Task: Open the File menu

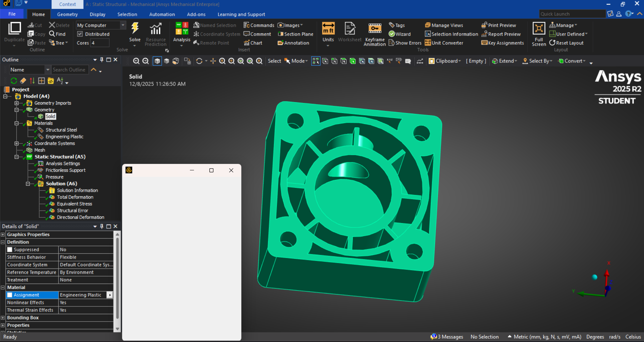Action: click(x=12, y=14)
